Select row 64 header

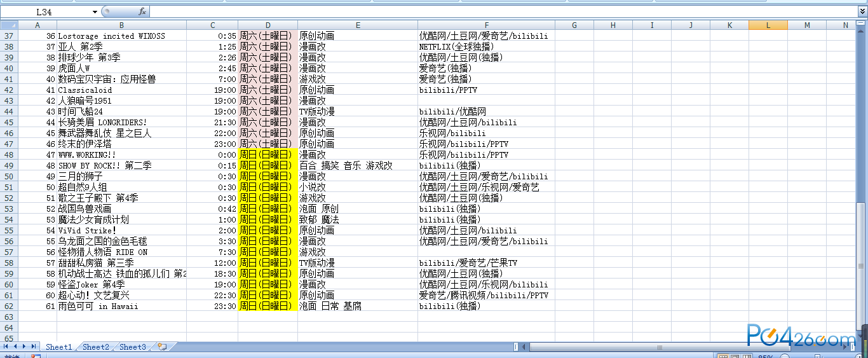9,327
